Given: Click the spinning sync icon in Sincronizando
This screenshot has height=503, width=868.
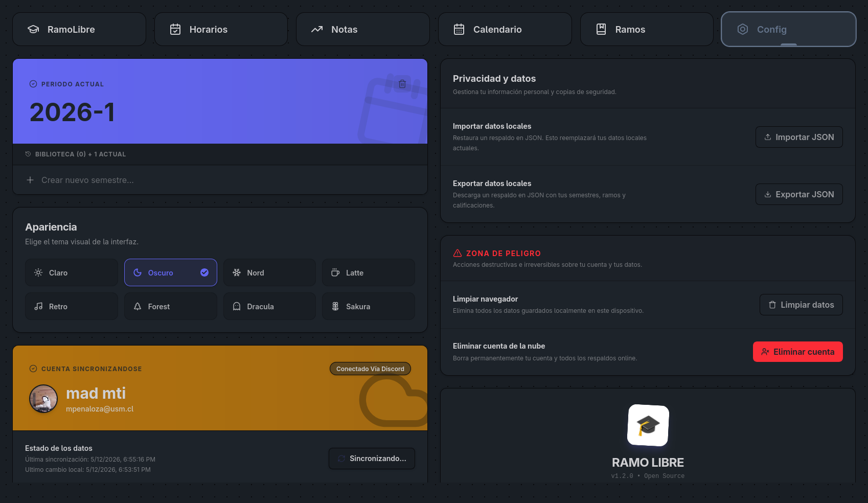Looking at the screenshot, I should [x=341, y=459].
